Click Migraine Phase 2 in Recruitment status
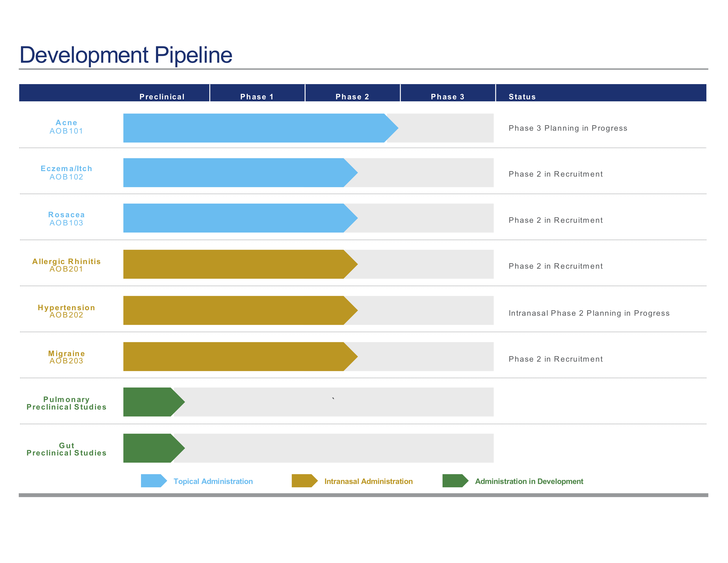The image size is (728, 563). (x=556, y=359)
